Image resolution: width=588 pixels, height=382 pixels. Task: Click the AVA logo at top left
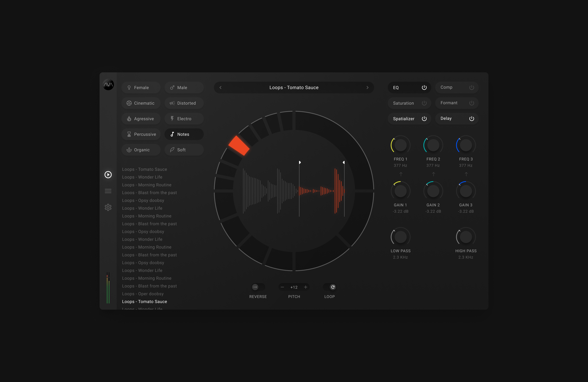(x=108, y=85)
